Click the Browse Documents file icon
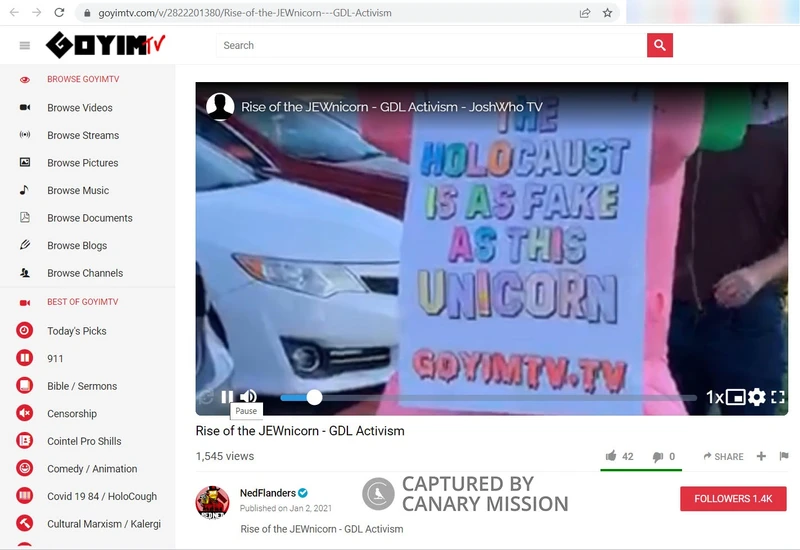 point(25,218)
